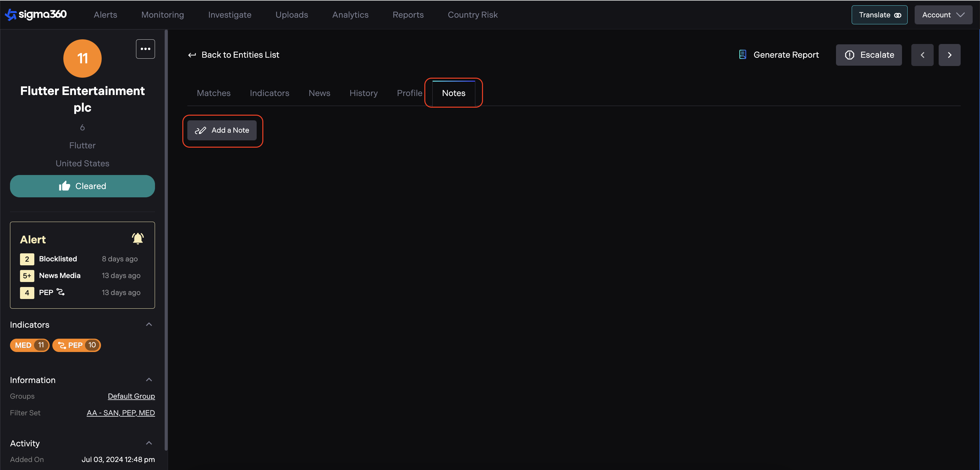Click the Add a Note button
Viewport: 980px width, 470px height.
pos(222,131)
